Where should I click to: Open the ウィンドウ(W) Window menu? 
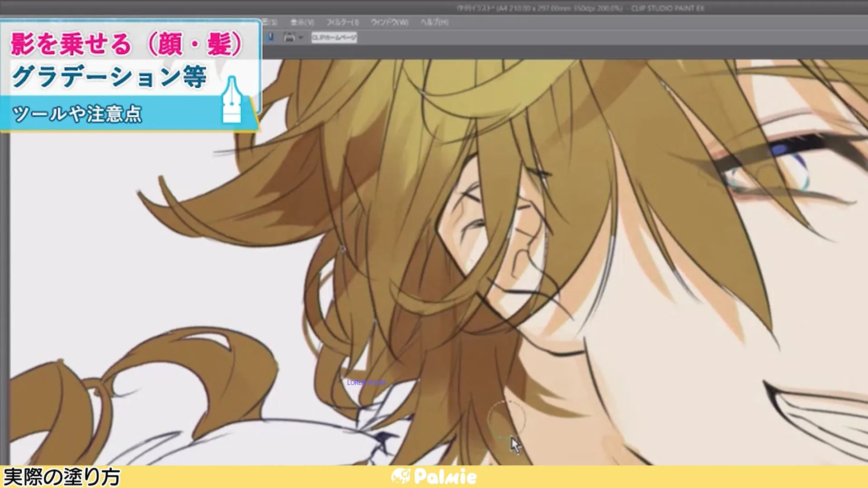(x=389, y=22)
